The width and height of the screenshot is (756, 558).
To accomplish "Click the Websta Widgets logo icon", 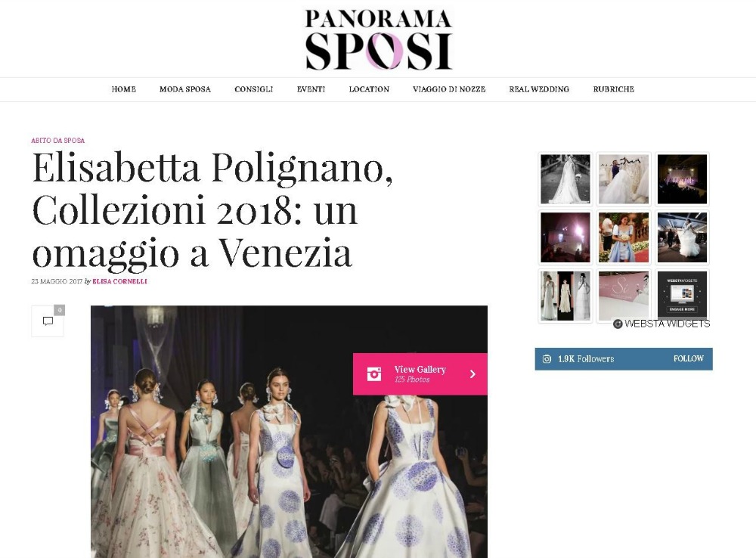I will pyautogui.click(x=617, y=324).
